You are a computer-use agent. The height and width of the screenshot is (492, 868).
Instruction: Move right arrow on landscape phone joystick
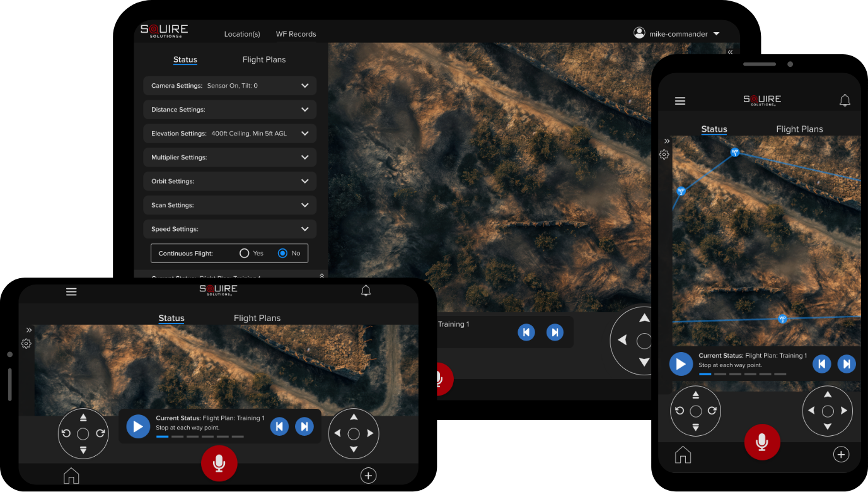(x=371, y=433)
